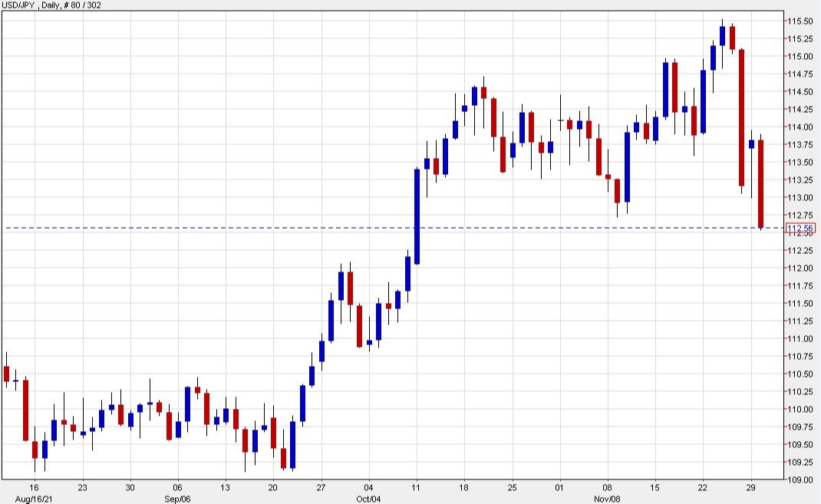Click the 109.25 price level label
Screen dimensions: 821x504
(x=800, y=463)
